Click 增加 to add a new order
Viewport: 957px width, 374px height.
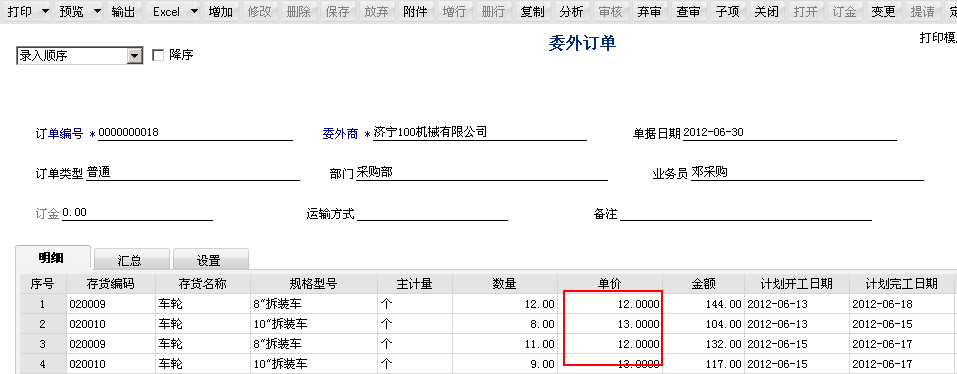click(x=220, y=12)
